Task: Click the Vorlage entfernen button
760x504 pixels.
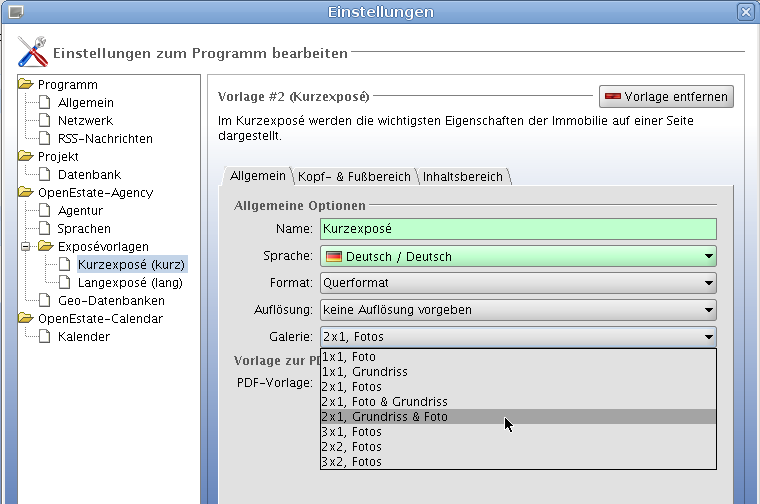Action: point(666,97)
